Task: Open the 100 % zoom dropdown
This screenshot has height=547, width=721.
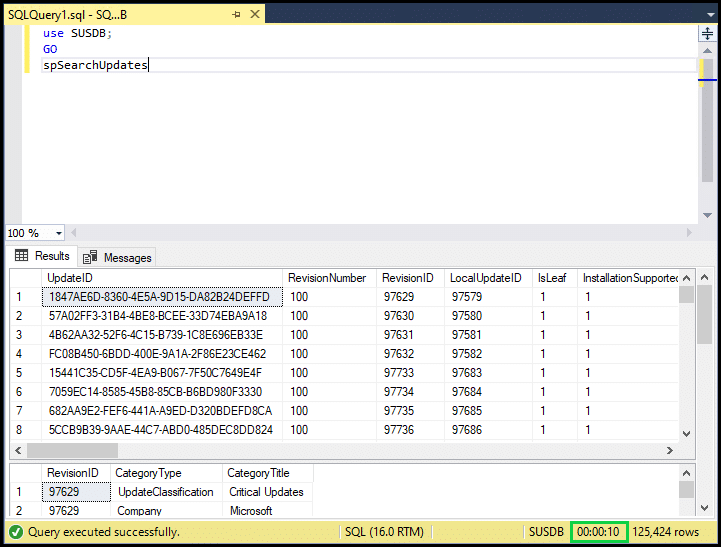Action: [x=59, y=234]
